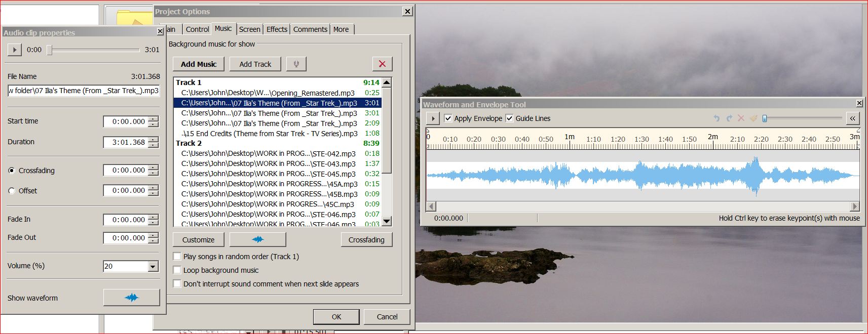
Task: Select the Offset radio button
Action: click(12, 191)
